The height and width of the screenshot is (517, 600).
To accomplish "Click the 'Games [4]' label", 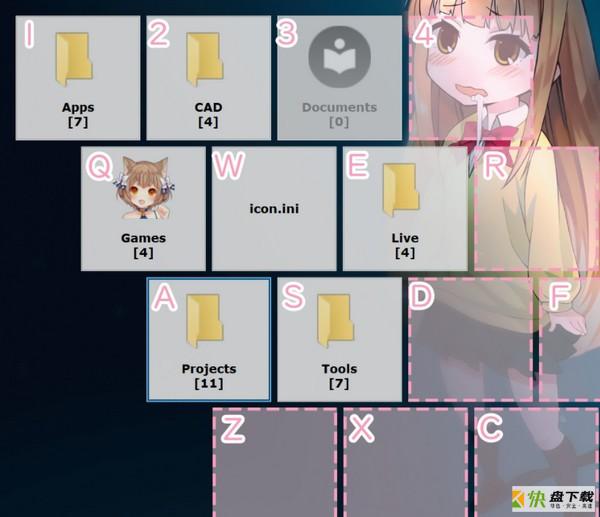I will click(143, 245).
